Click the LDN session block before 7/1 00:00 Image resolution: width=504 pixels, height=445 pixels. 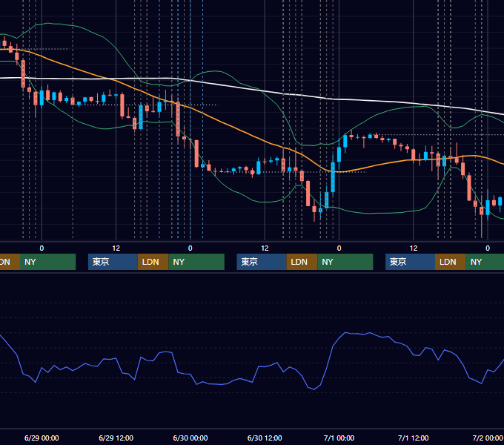pyautogui.click(x=302, y=262)
